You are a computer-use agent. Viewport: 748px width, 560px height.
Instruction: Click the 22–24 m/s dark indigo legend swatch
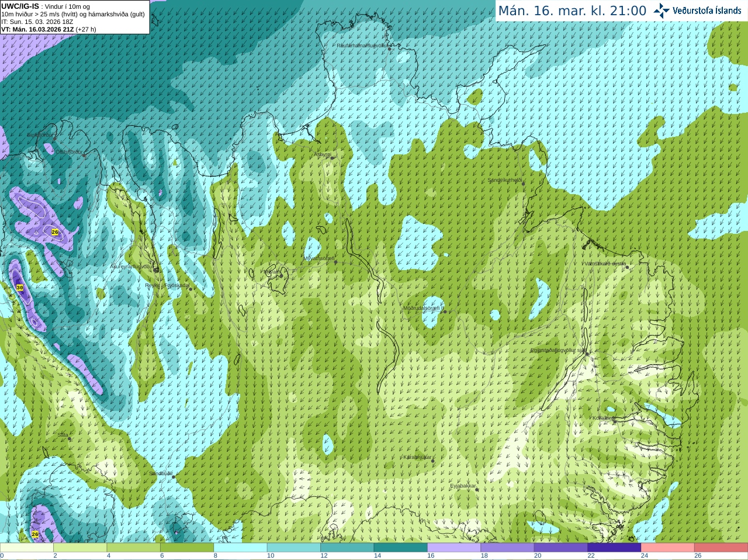[614, 548]
